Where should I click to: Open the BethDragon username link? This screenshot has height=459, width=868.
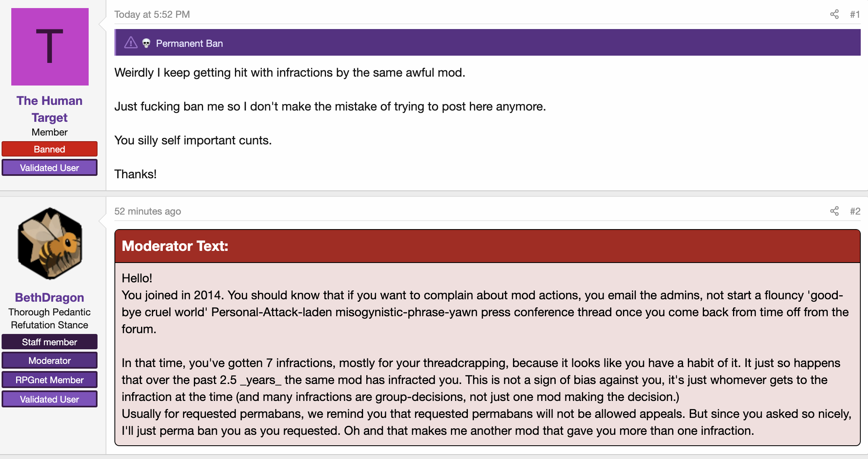[x=50, y=297]
